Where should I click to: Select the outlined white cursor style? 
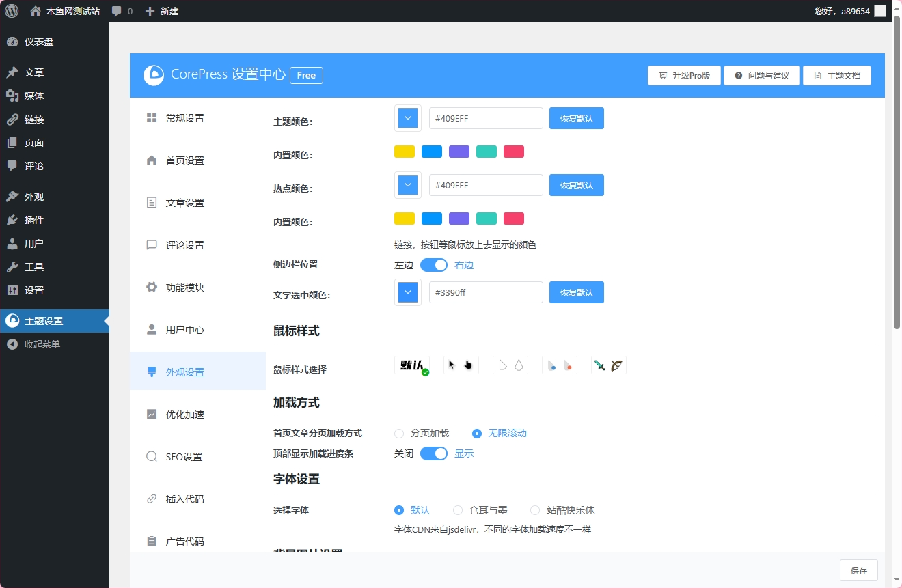click(510, 365)
